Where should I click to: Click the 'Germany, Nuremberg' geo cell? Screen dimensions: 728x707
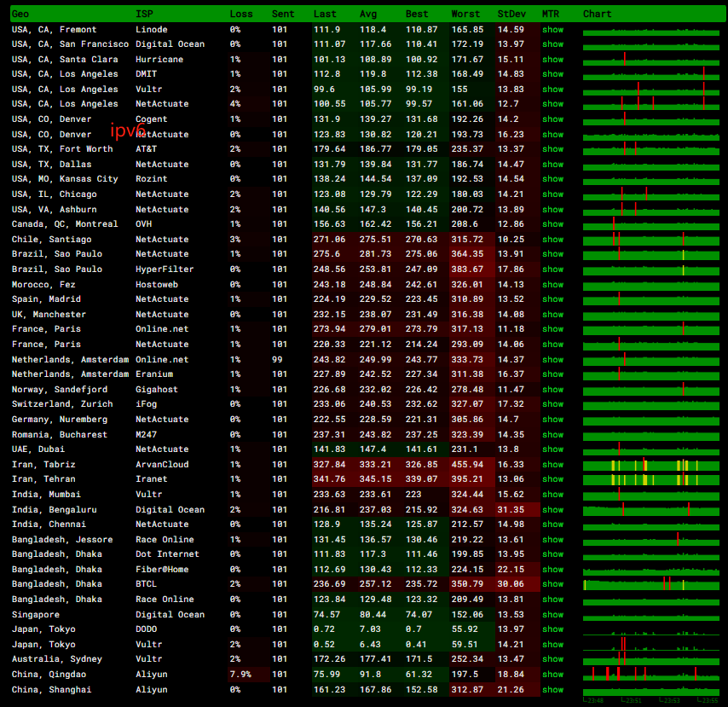click(x=60, y=420)
